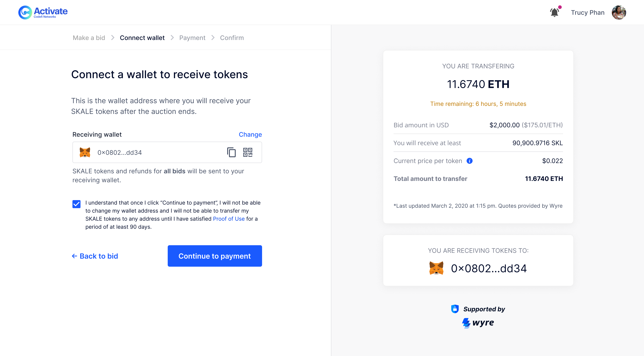Screen dimensions: 644x356
Task: Go to the Make a bid step
Action: 89,38
